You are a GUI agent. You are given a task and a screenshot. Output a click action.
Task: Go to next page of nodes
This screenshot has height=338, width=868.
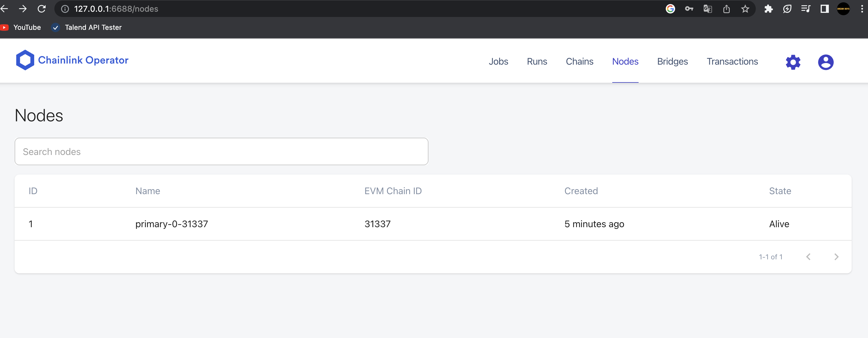836,257
